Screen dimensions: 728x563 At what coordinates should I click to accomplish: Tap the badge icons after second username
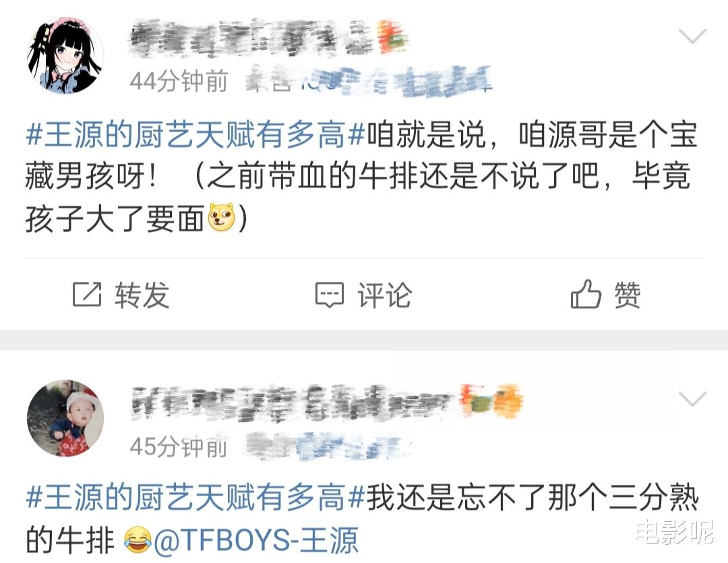[491, 401]
